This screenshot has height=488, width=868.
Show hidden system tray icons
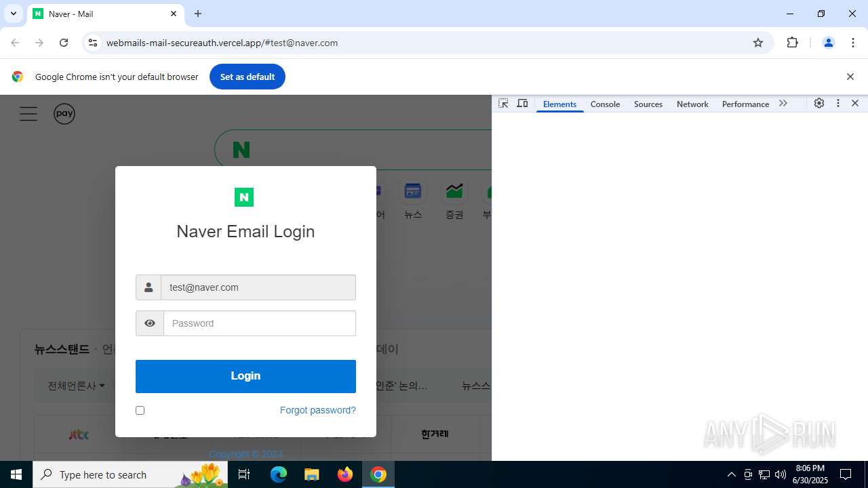(x=731, y=474)
